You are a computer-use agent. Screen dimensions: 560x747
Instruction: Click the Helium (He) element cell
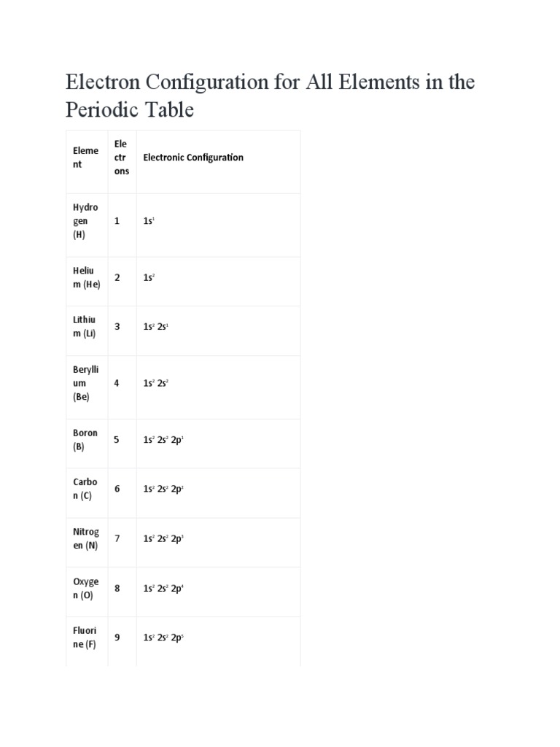coord(86,277)
